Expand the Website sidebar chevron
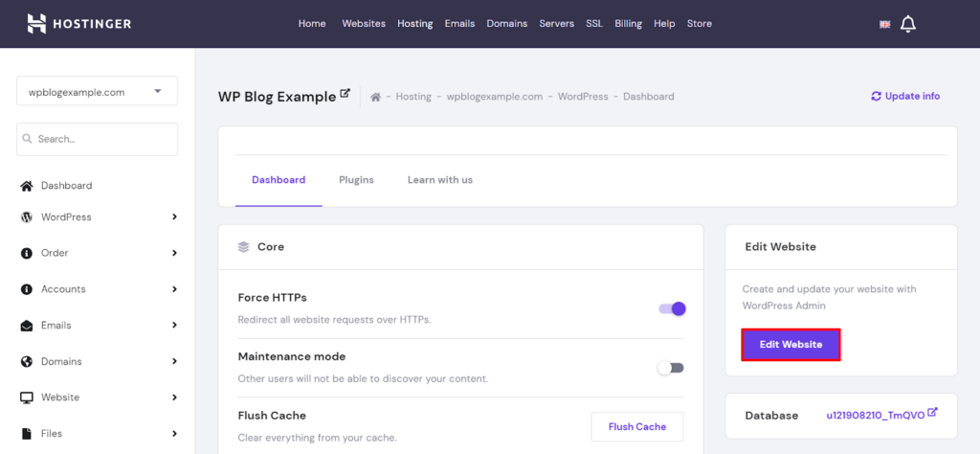This screenshot has height=454, width=980. point(174,397)
